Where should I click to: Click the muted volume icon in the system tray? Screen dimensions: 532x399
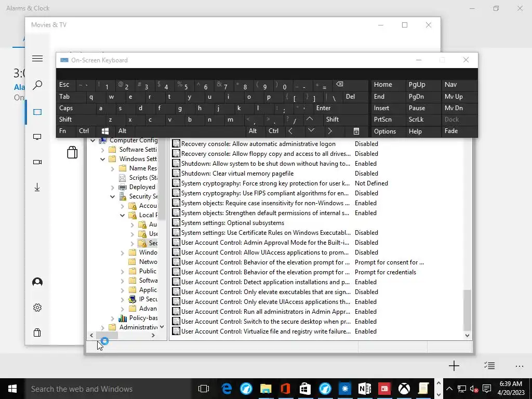(x=474, y=389)
